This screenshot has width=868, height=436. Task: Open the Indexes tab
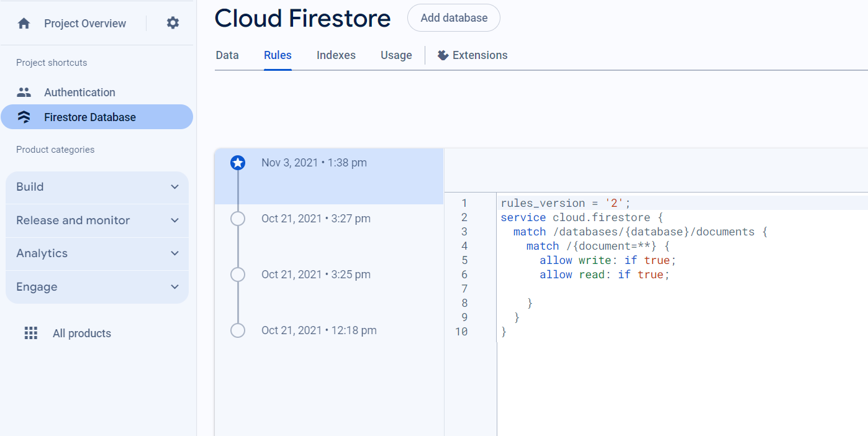click(336, 55)
